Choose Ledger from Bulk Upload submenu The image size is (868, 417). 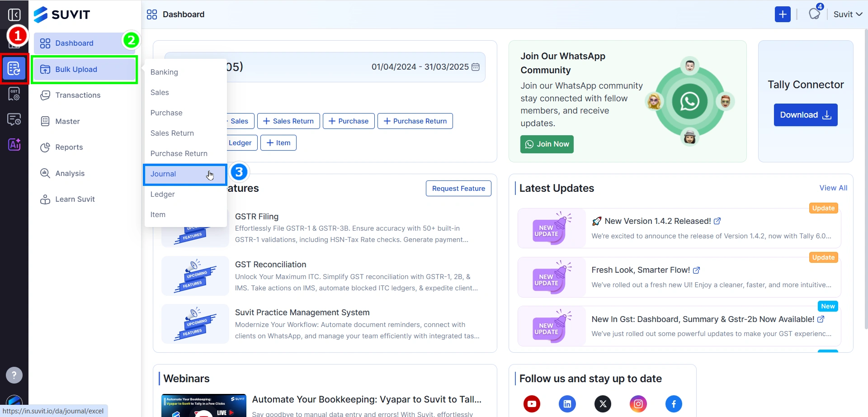(x=185, y=194)
